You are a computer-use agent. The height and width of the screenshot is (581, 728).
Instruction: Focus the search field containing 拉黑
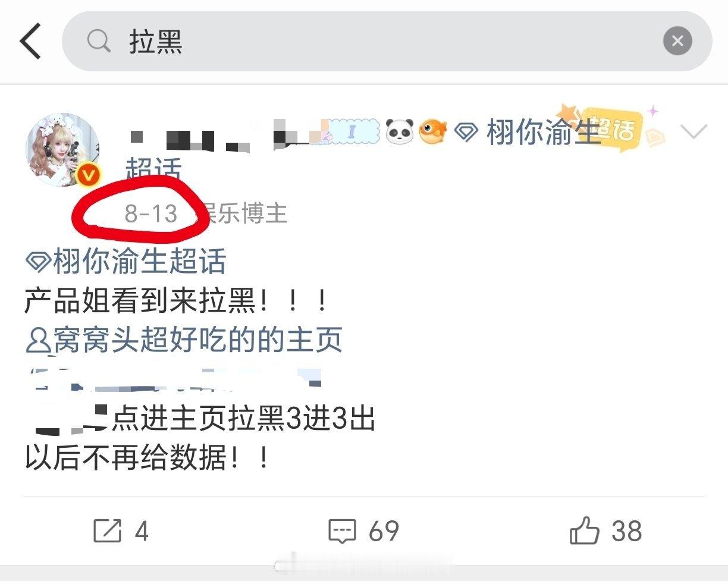(387, 41)
